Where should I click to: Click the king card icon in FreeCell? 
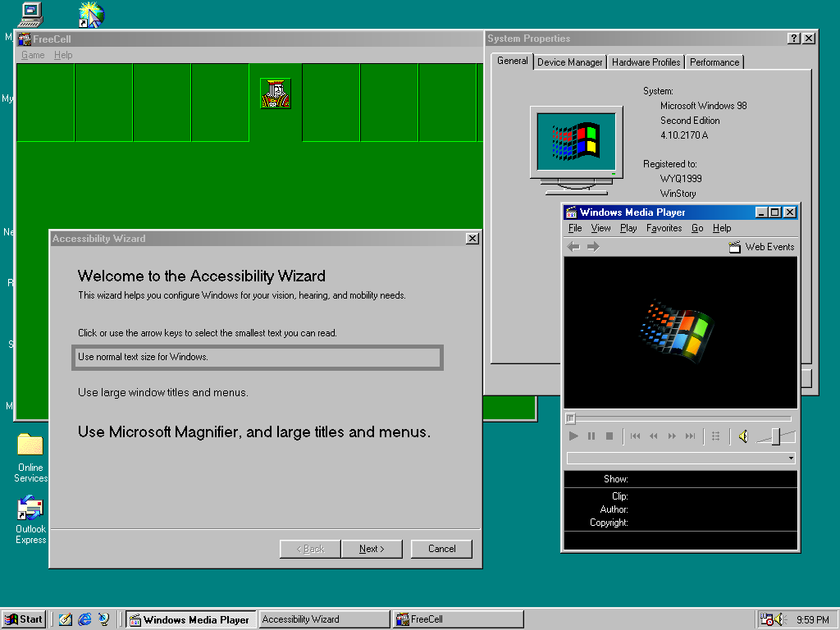276,94
